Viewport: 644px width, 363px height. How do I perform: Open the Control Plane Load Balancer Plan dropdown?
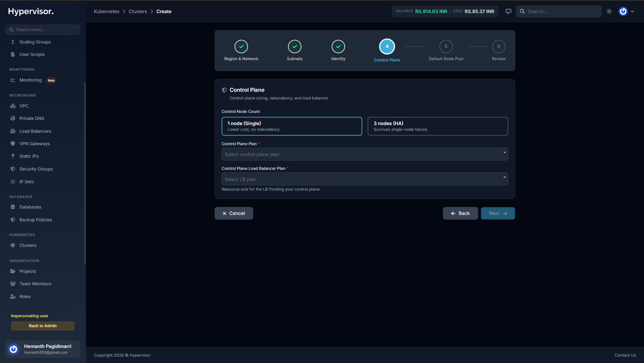tap(364, 179)
